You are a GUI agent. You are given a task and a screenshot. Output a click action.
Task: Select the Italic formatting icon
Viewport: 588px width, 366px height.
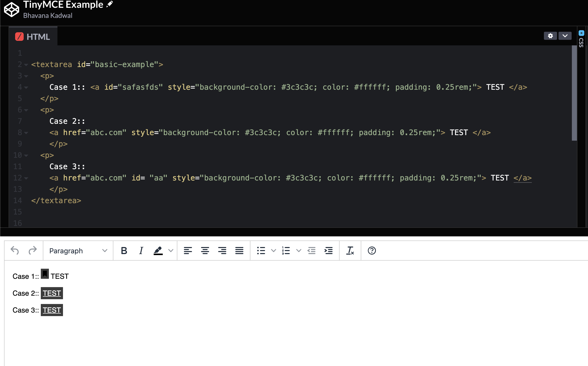pos(141,251)
